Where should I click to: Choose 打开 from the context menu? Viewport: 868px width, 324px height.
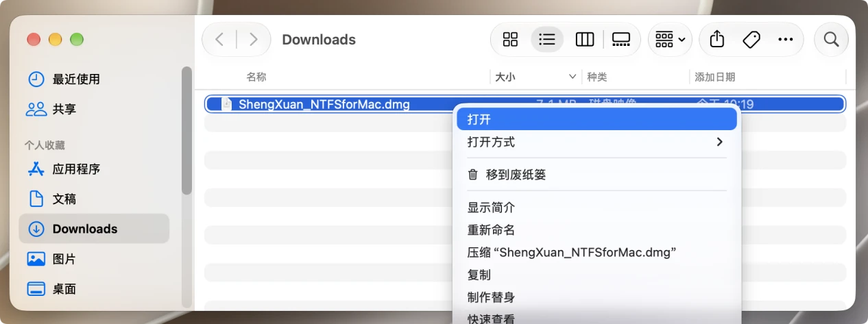pos(596,119)
